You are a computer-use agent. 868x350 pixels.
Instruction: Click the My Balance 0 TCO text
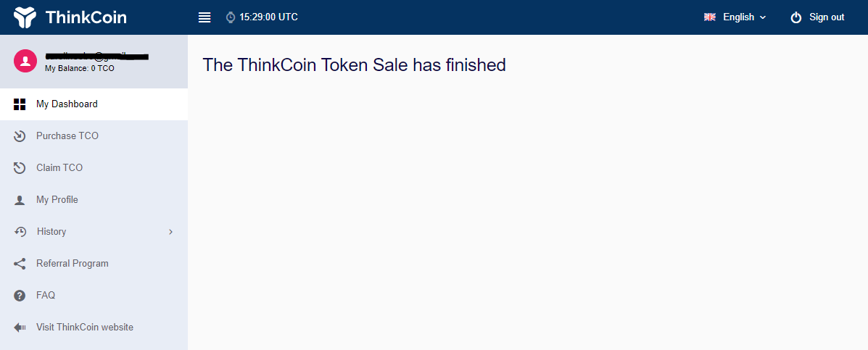tap(80, 69)
